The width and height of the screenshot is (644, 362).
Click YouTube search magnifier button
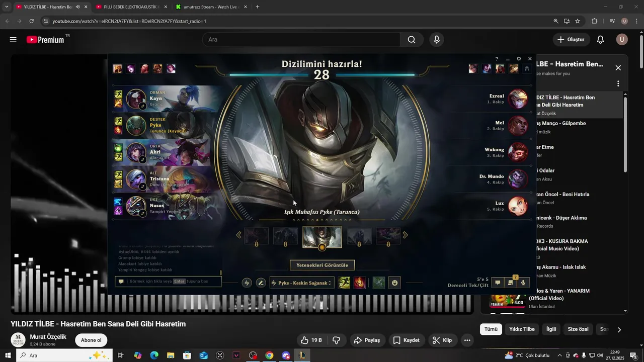pos(412,40)
